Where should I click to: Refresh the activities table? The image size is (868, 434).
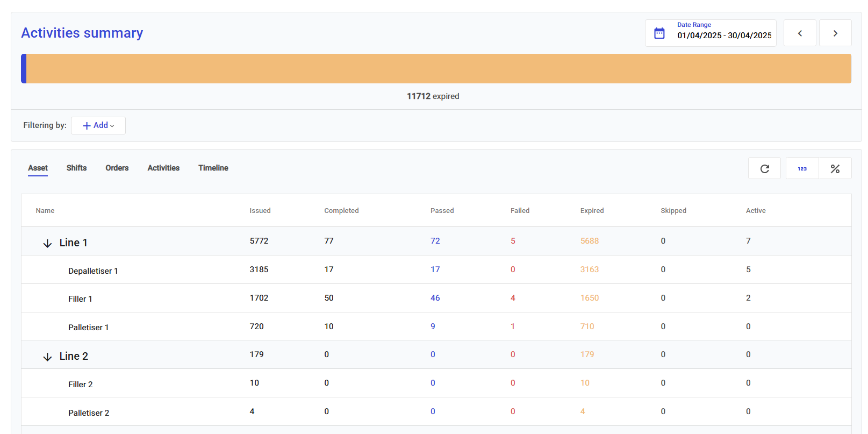[764, 169]
